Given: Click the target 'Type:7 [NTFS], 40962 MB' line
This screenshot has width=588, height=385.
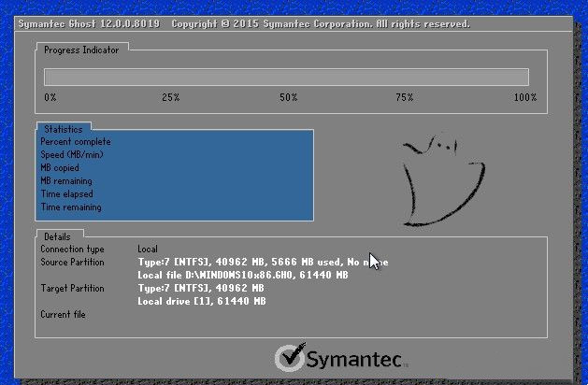Looking at the screenshot, I should click(x=201, y=288).
